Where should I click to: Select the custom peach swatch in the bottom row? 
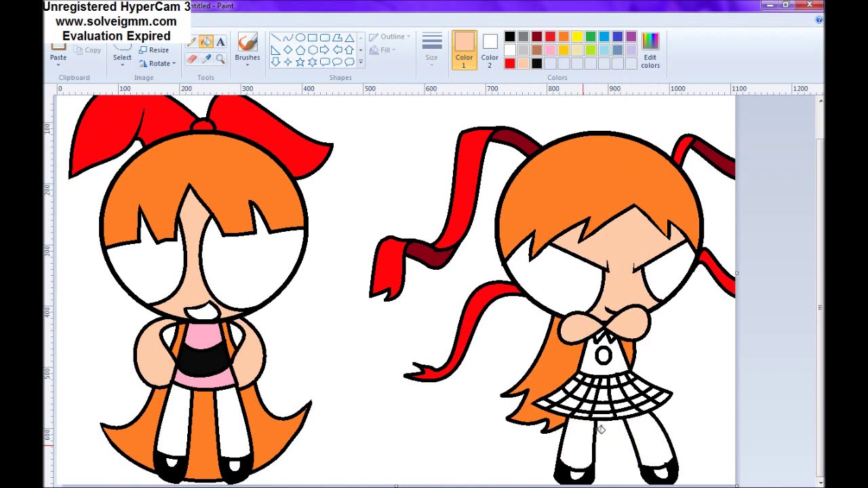point(524,64)
